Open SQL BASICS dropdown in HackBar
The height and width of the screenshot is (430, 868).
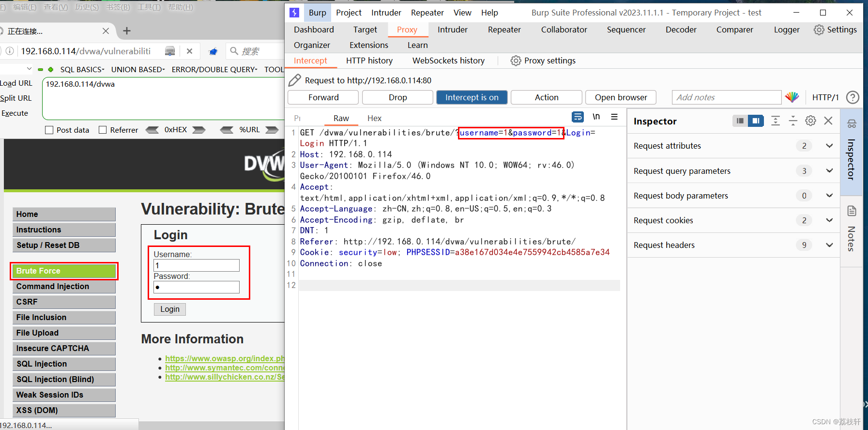pyautogui.click(x=82, y=69)
